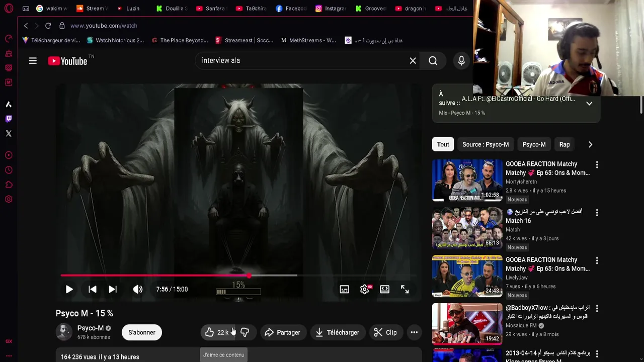Open the 55:13 Match 16 thumbnail

[x=467, y=228]
